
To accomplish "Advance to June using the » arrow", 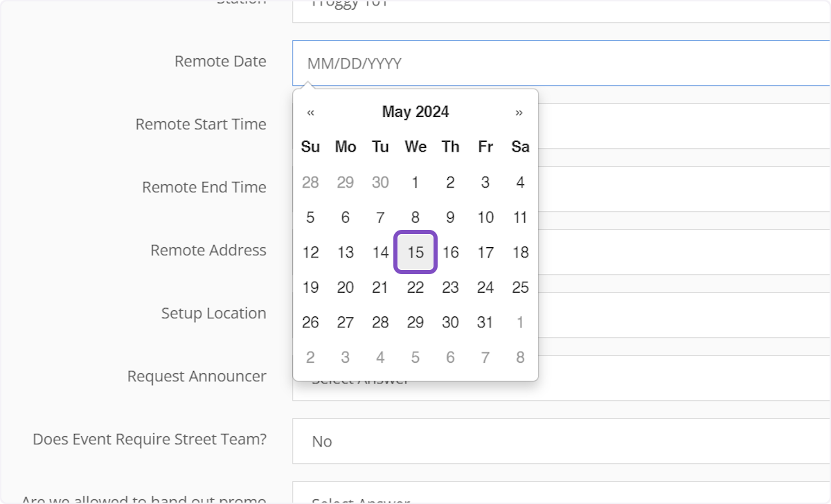I will (x=520, y=111).
